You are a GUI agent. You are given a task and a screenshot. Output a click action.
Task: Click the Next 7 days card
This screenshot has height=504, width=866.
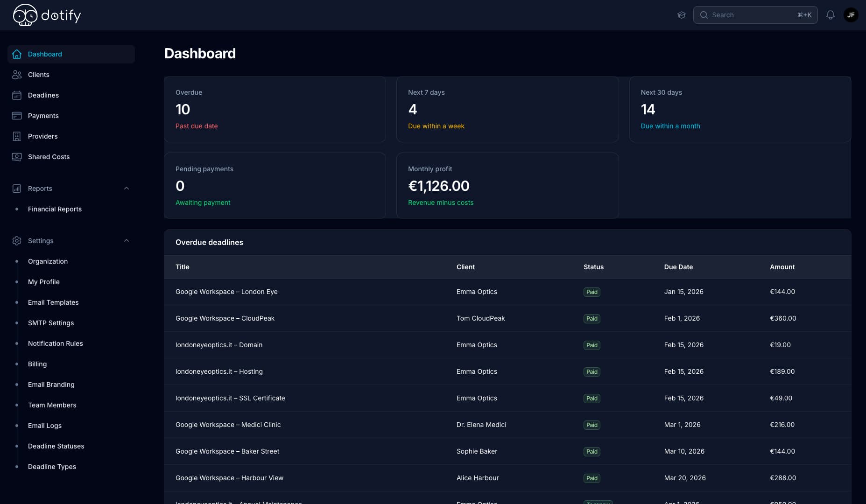pyautogui.click(x=507, y=109)
